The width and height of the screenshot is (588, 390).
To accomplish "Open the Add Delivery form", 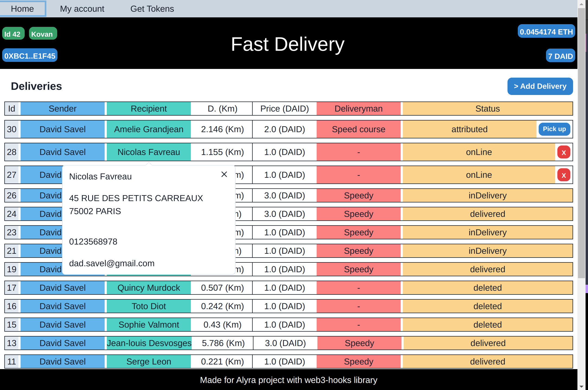I will (540, 86).
